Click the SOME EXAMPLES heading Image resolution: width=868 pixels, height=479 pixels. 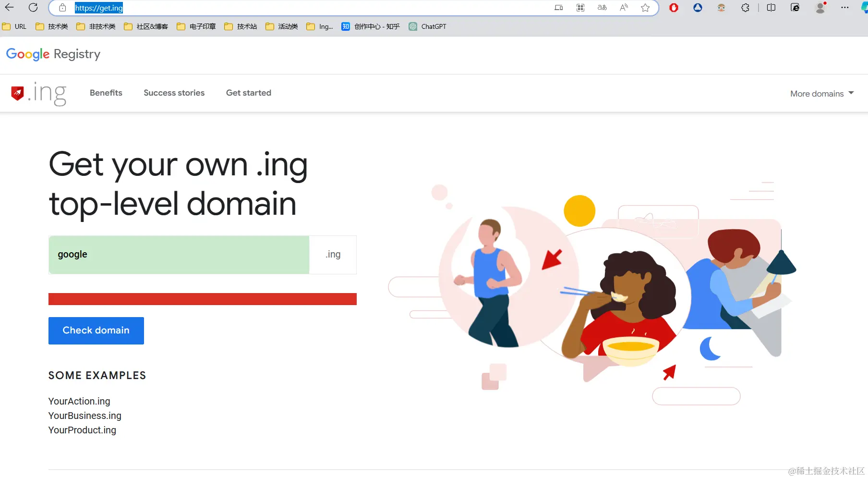(x=97, y=376)
